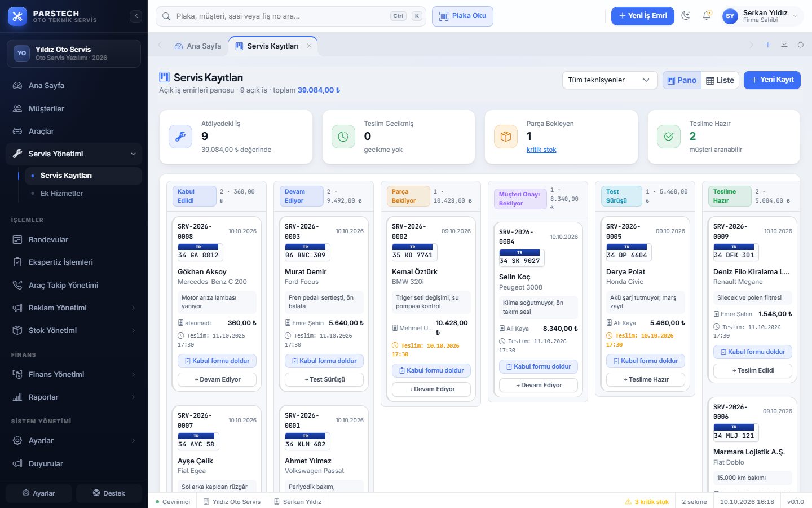Create a new job with Yeni İş Emri
Screen dimensions: 812x508
(x=643, y=16)
